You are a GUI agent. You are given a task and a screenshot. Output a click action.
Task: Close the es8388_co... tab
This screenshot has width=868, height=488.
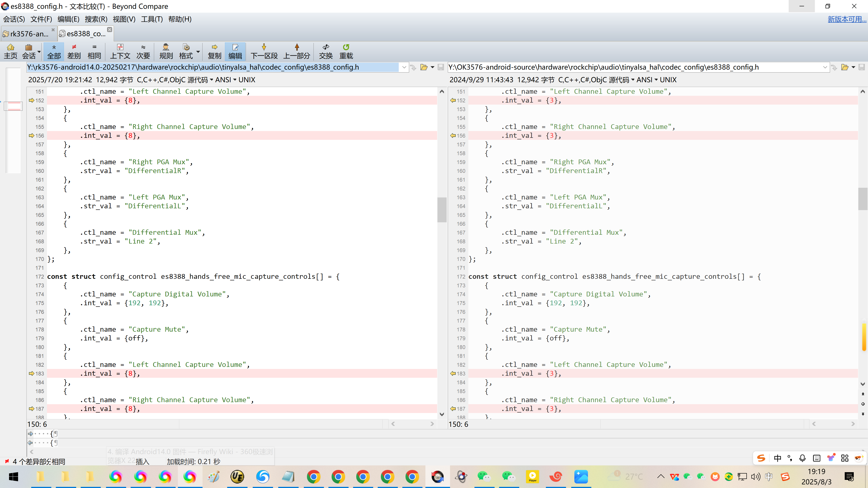[109, 30]
